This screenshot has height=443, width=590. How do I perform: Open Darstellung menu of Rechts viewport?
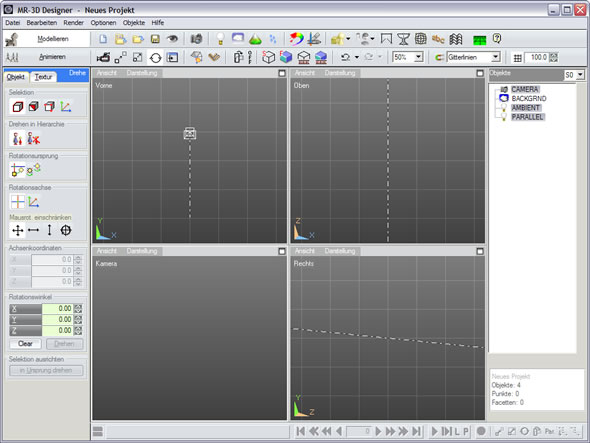(x=340, y=251)
